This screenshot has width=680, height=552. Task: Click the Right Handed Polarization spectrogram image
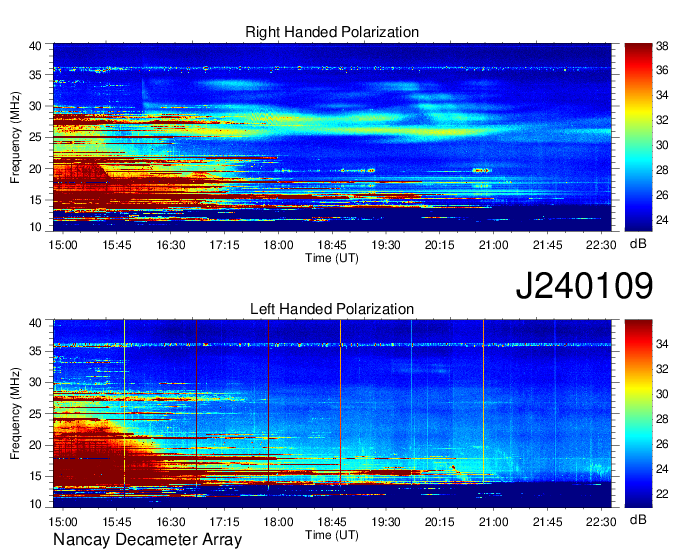[332, 137]
